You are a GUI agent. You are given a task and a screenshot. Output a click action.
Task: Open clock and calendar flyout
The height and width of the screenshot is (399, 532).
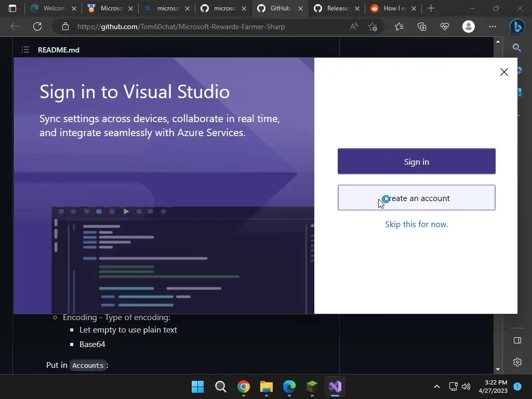(x=493, y=387)
